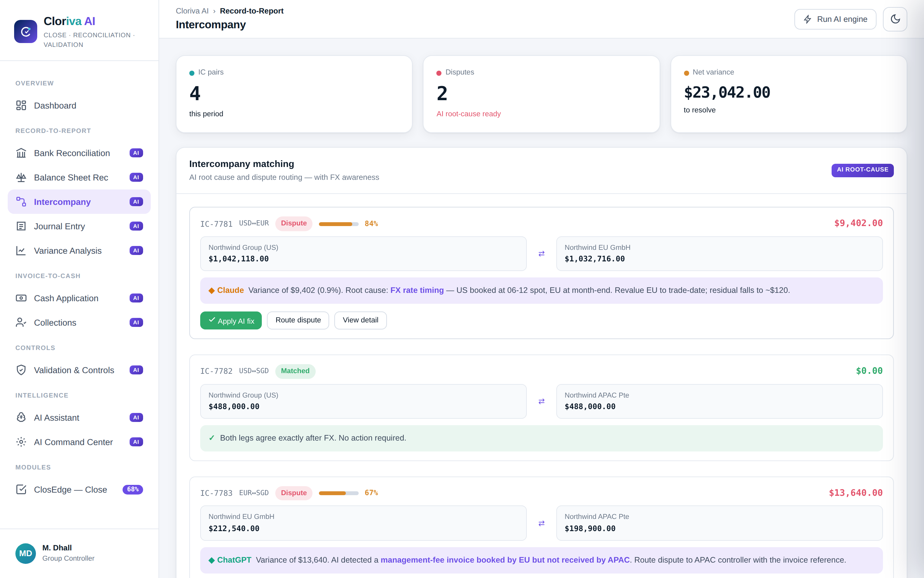Screen dimensions: 924x578
Task: Open Journal Entry page
Action: tap(79, 226)
